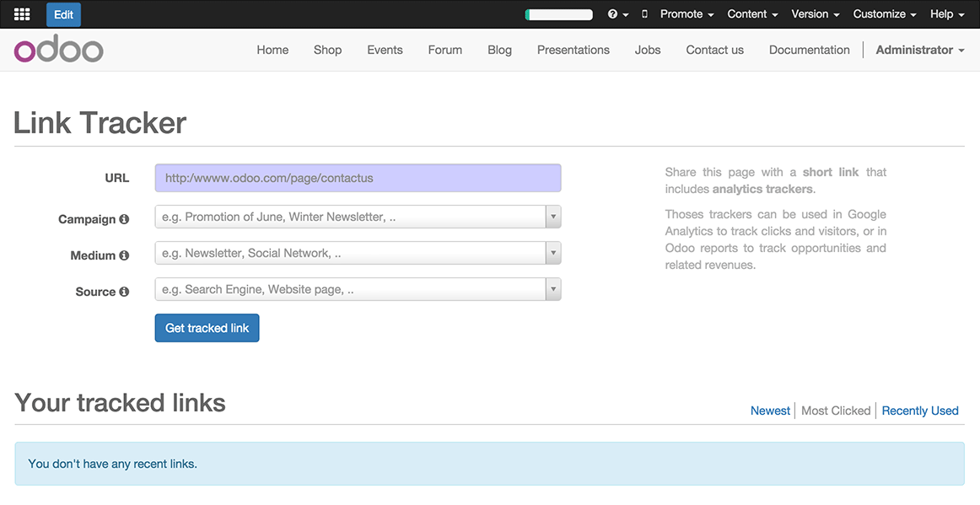Open the Customize menu
The image size is (980, 505).
(883, 13)
